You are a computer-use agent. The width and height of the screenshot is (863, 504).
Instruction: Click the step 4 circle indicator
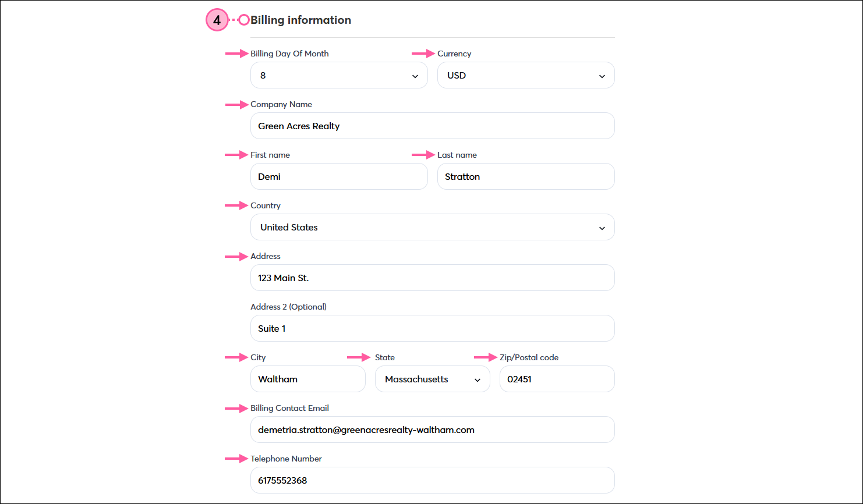(x=217, y=20)
